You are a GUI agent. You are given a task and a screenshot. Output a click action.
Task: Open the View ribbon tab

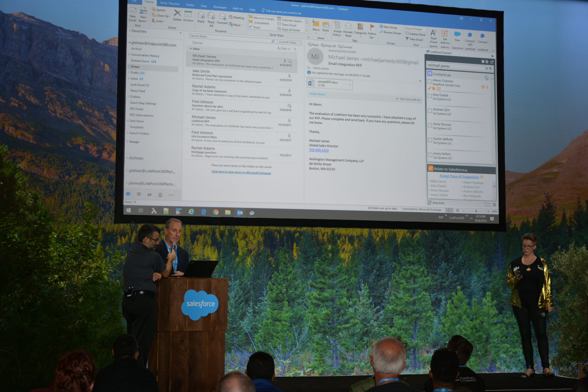pyautogui.click(x=204, y=6)
